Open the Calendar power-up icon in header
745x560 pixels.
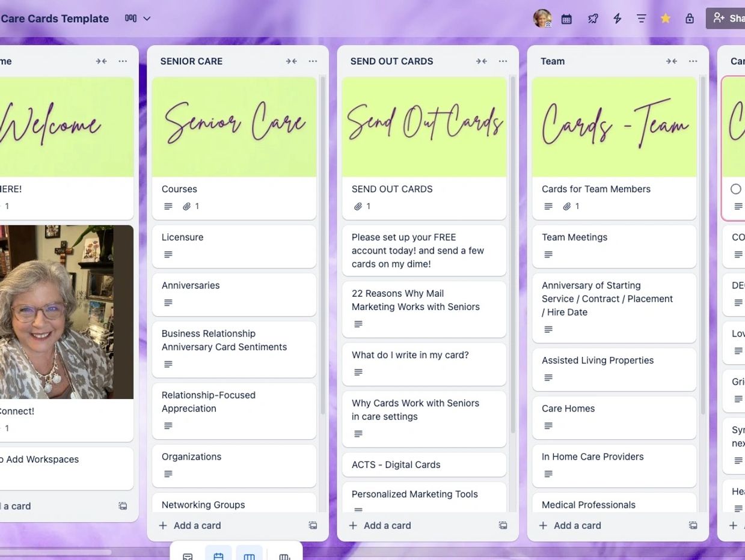(x=566, y=19)
